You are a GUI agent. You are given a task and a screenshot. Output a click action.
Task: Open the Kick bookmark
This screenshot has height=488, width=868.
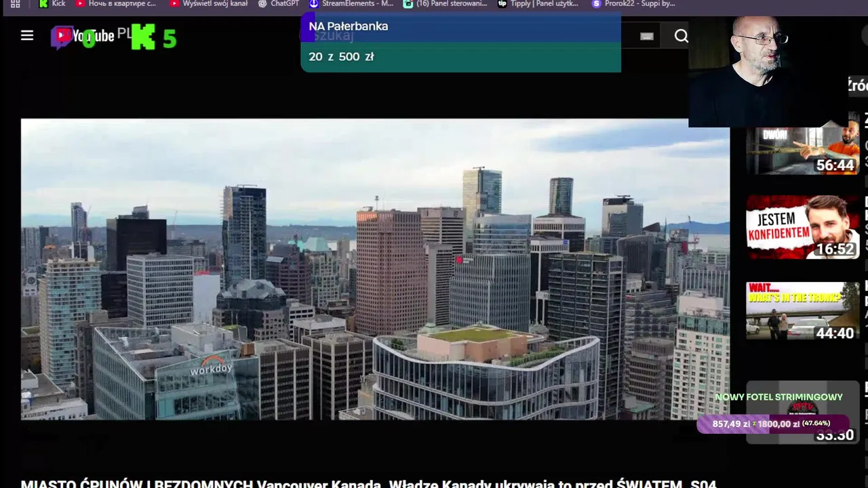(52, 4)
